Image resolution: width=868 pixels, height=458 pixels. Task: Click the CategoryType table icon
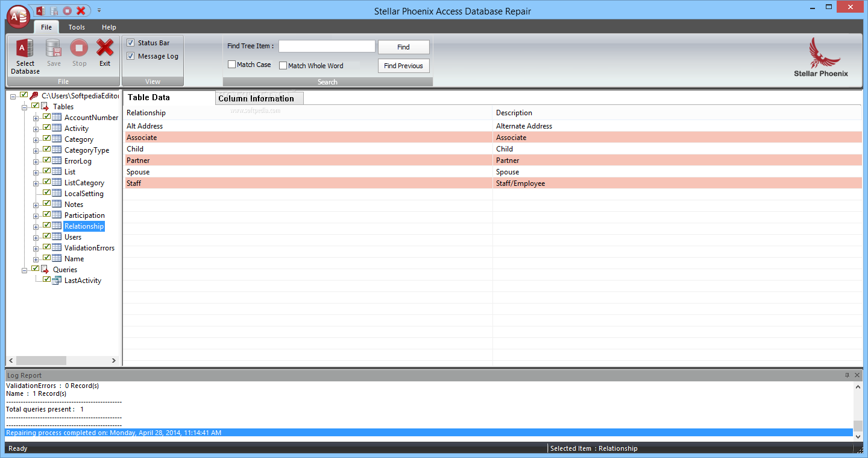point(57,150)
